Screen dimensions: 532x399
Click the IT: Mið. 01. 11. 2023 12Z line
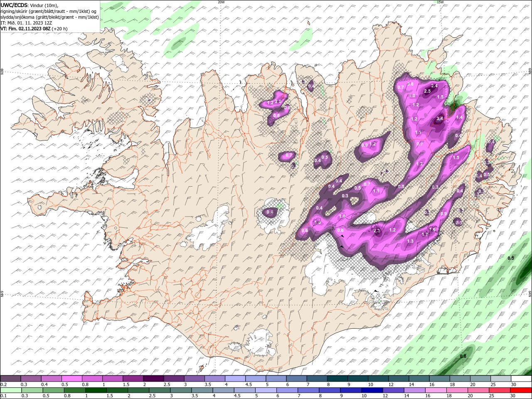click(26, 23)
